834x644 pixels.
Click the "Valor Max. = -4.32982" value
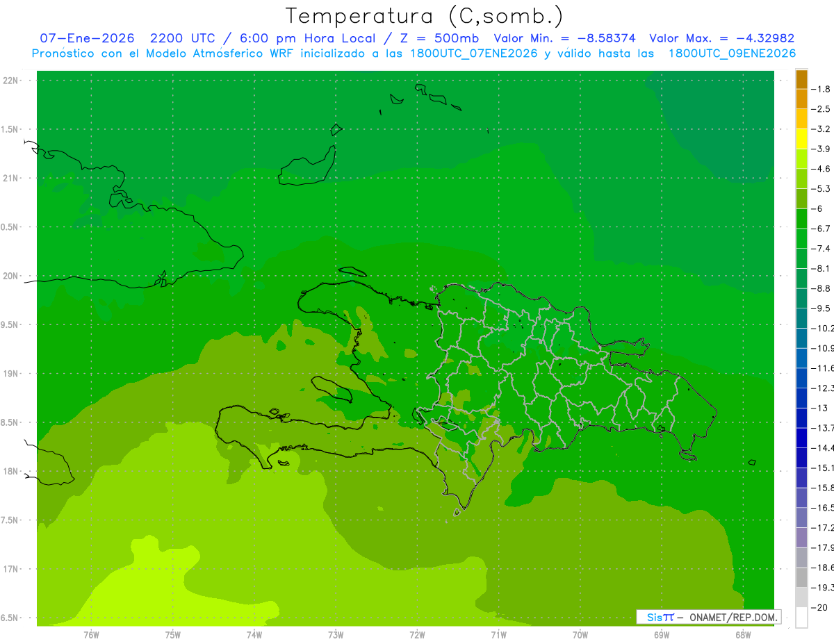[721, 38]
